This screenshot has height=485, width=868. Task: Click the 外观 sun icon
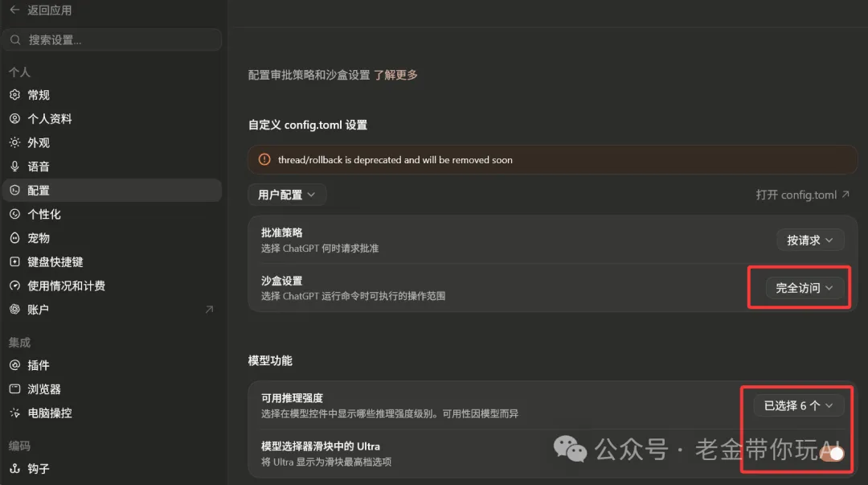click(x=15, y=142)
